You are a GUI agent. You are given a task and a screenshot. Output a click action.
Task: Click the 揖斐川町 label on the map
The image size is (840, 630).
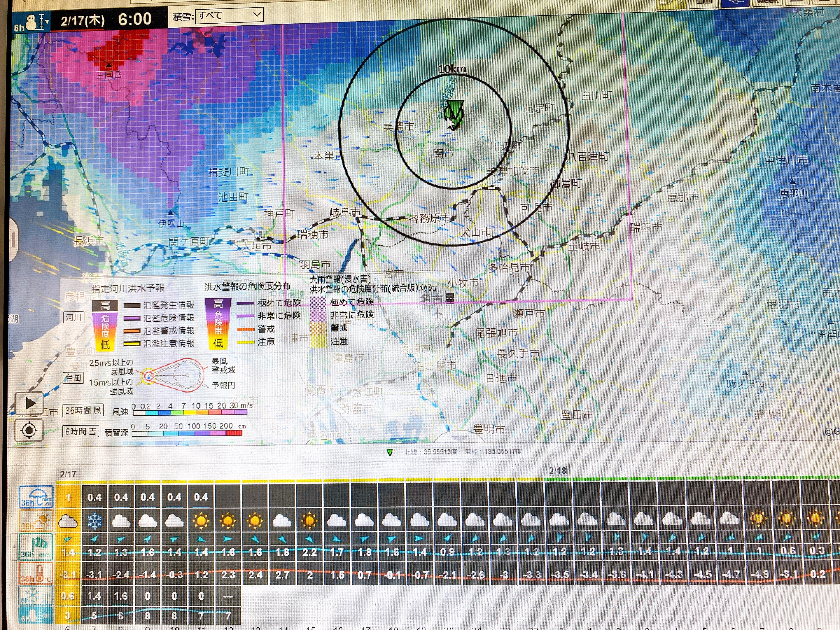coord(229,172)
